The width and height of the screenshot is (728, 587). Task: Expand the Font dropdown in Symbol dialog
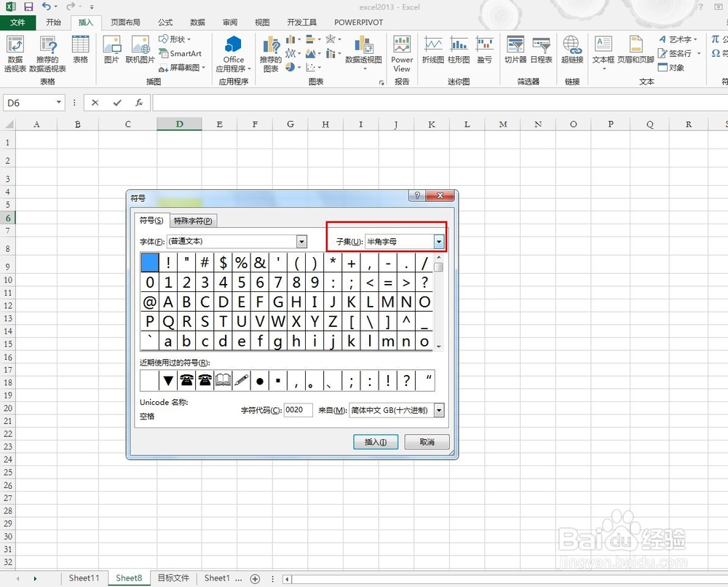coord(301,241)
